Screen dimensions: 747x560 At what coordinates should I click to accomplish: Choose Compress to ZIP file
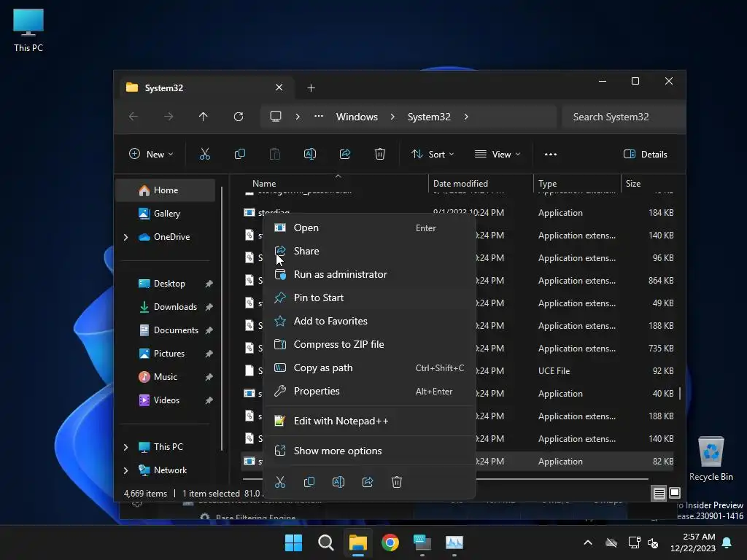(370, 345)
